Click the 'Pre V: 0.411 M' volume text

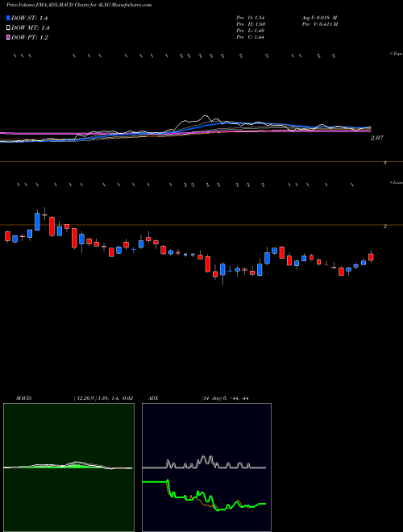319,24
